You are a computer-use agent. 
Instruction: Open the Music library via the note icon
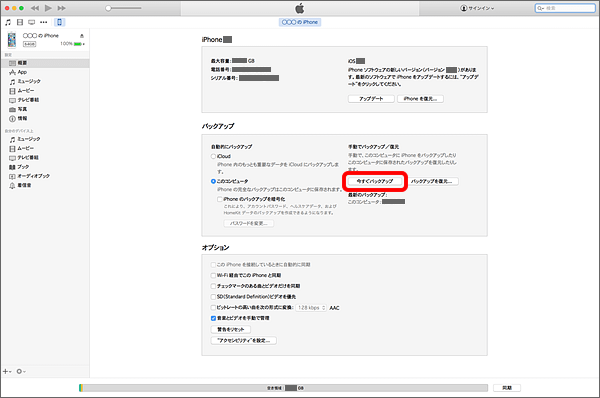point(8,22)
